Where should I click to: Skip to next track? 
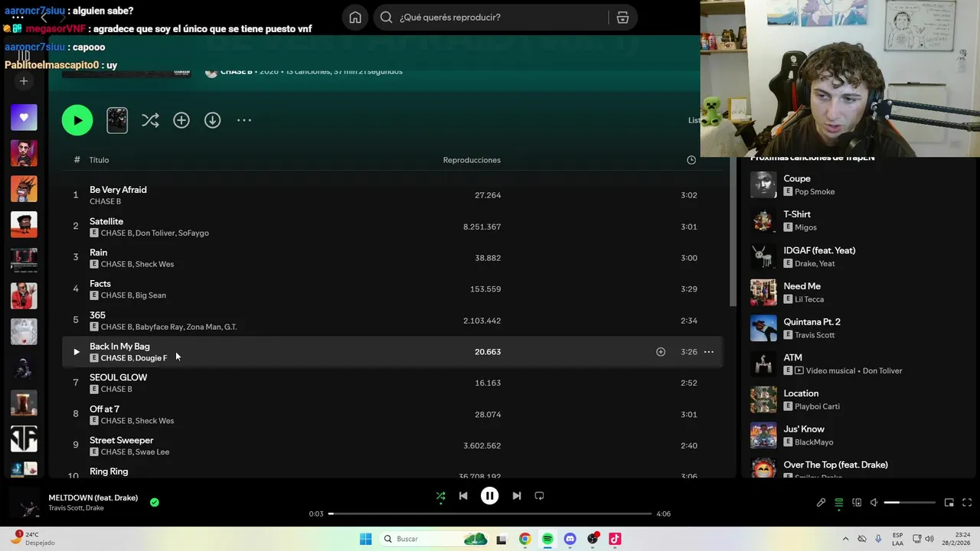517,496
